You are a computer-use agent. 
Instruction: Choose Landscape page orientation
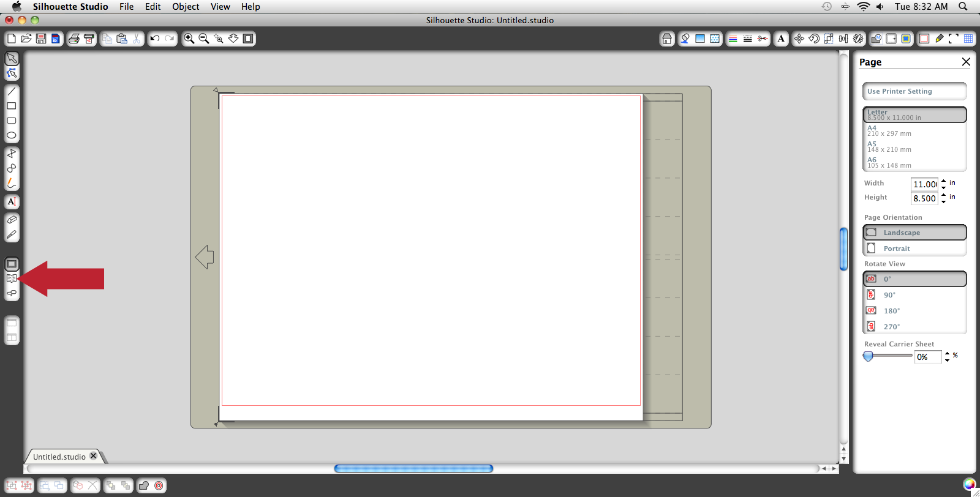[x=914, y=233]
